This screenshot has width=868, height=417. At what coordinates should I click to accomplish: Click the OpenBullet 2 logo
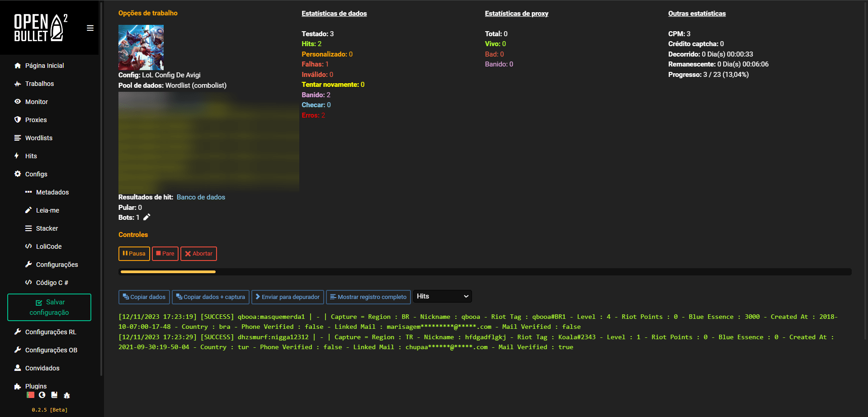[41, 28]
